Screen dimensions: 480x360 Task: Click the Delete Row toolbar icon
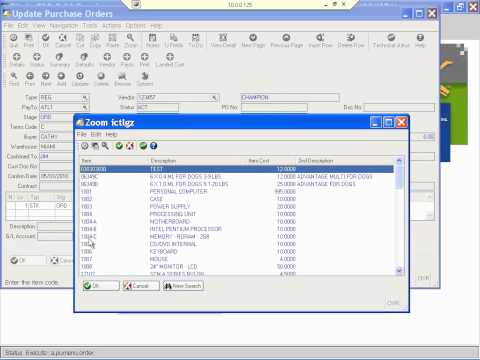(351, 38)
